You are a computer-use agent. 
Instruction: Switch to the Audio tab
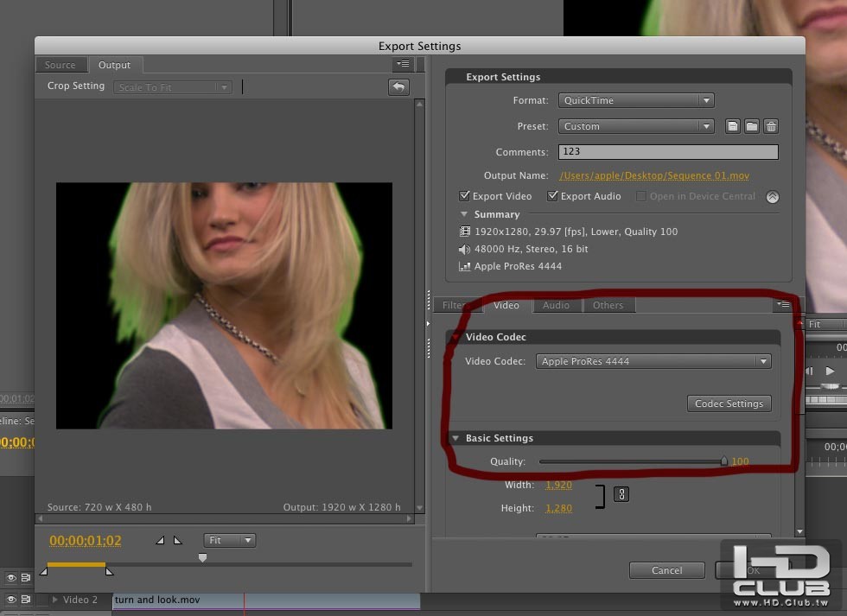(556, 305)
